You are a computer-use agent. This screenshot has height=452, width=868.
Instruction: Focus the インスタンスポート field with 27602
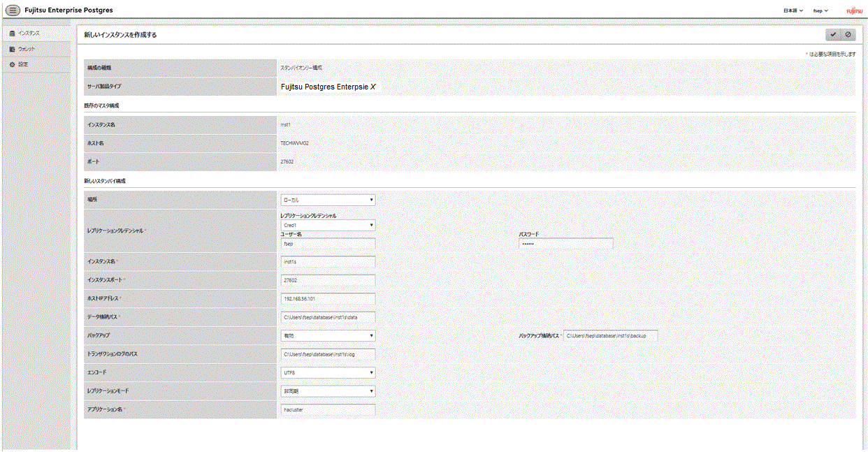click(x=328, y=280)
